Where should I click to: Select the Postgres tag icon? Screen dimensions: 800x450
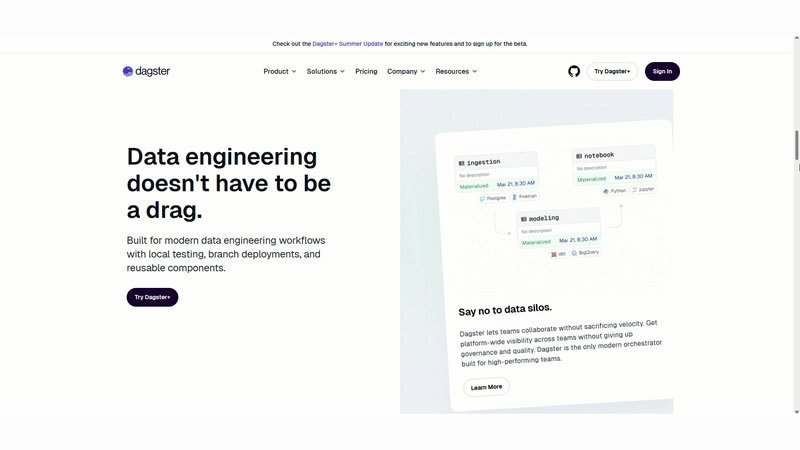click(483, 199)
